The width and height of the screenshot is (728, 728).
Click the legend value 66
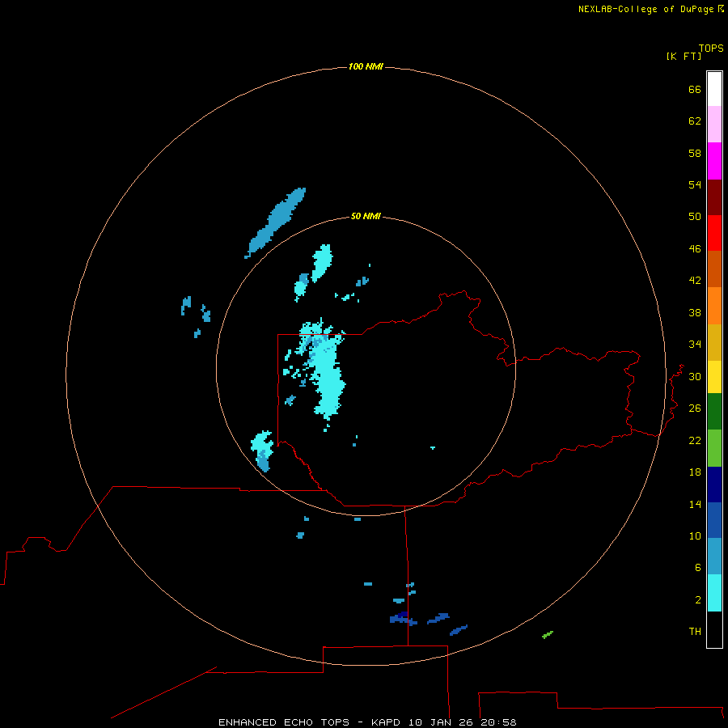[x=695, y=89]
